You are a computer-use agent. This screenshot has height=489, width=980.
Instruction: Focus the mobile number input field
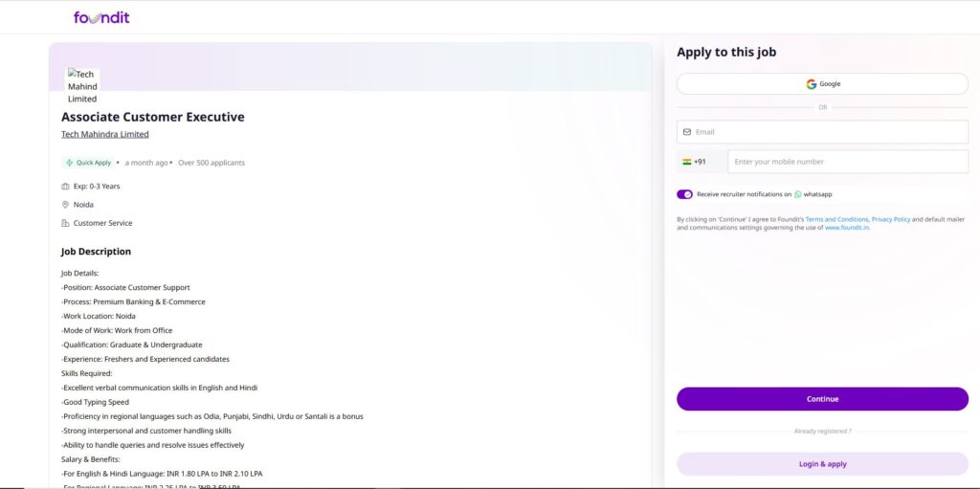point(846,162)
